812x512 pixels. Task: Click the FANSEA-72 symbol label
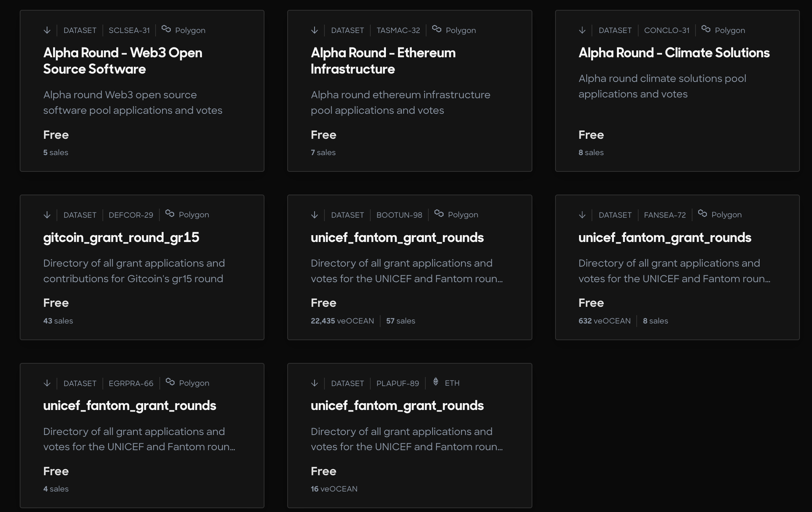pyautogui.click(x=665, y=215)
